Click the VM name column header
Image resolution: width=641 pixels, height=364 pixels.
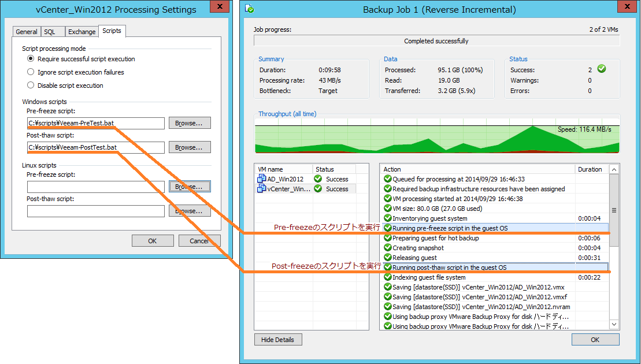(284, 169)
